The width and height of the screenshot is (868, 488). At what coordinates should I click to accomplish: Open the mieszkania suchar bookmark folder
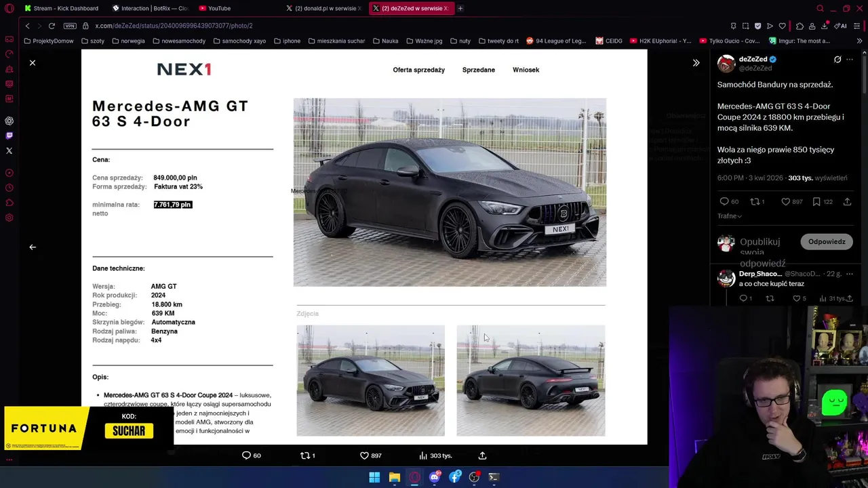336,41
